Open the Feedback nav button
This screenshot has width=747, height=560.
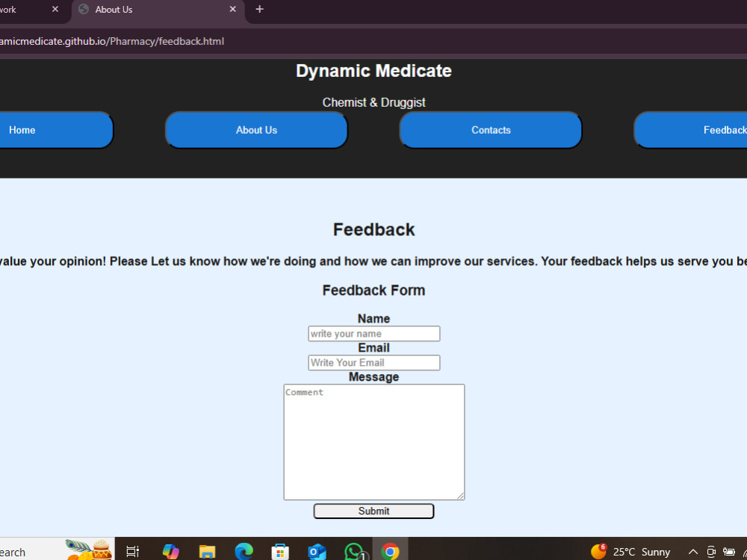[x=691, y=130]
